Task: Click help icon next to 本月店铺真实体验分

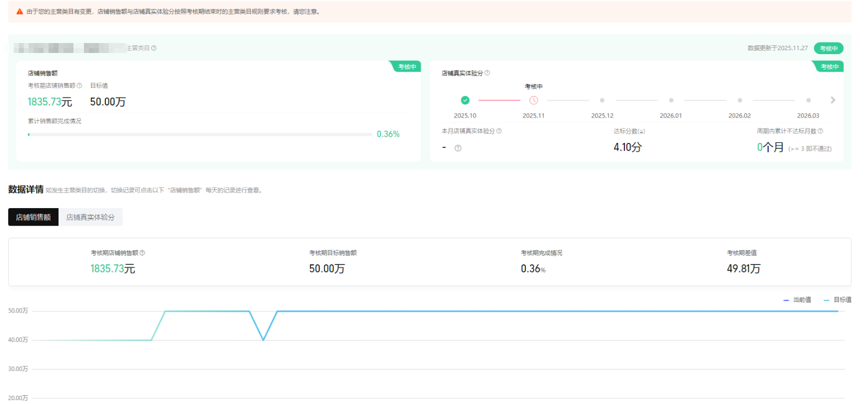Action: [x=499, y=131]
